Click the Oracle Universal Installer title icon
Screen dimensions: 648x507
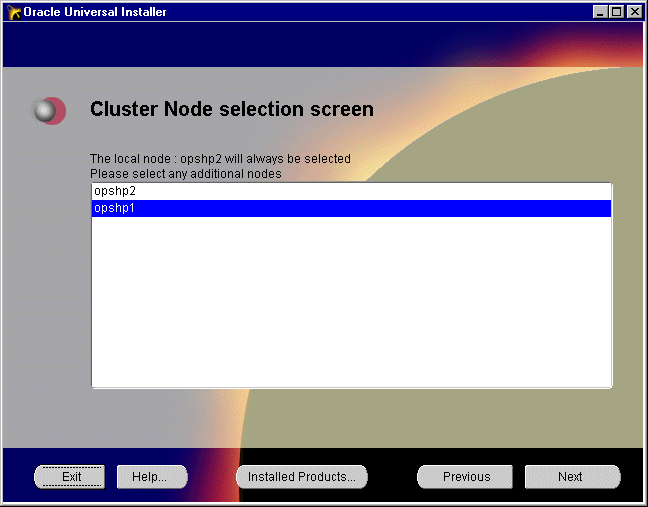(14, 12)
